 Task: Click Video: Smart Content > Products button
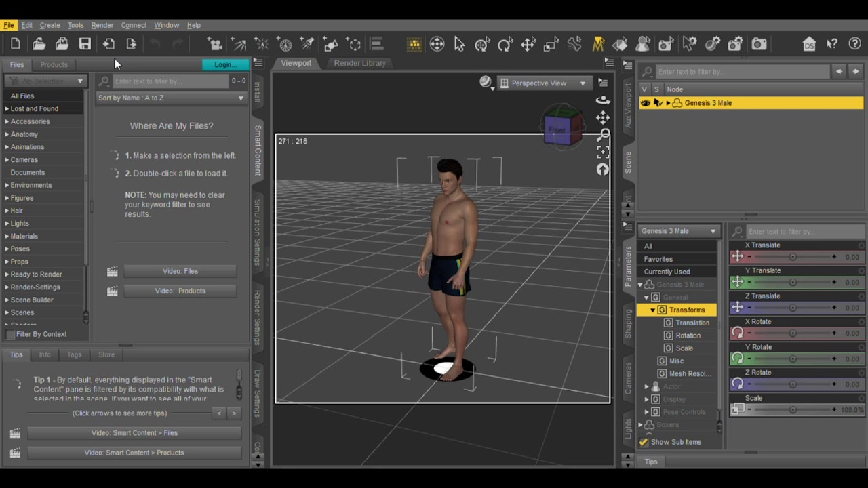(x=134, y=453)
